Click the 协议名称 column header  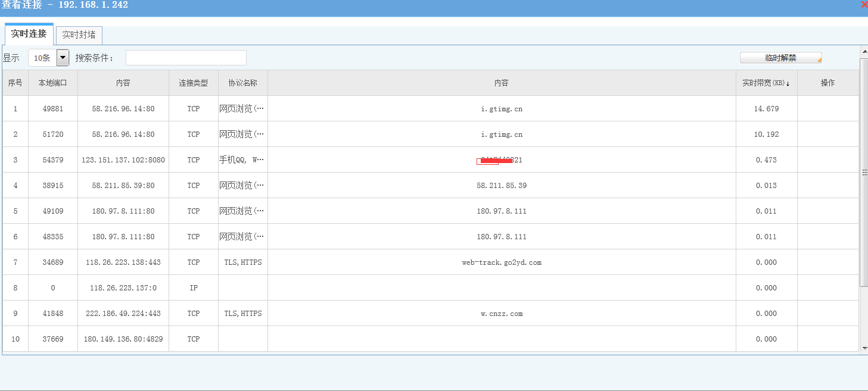242,83
